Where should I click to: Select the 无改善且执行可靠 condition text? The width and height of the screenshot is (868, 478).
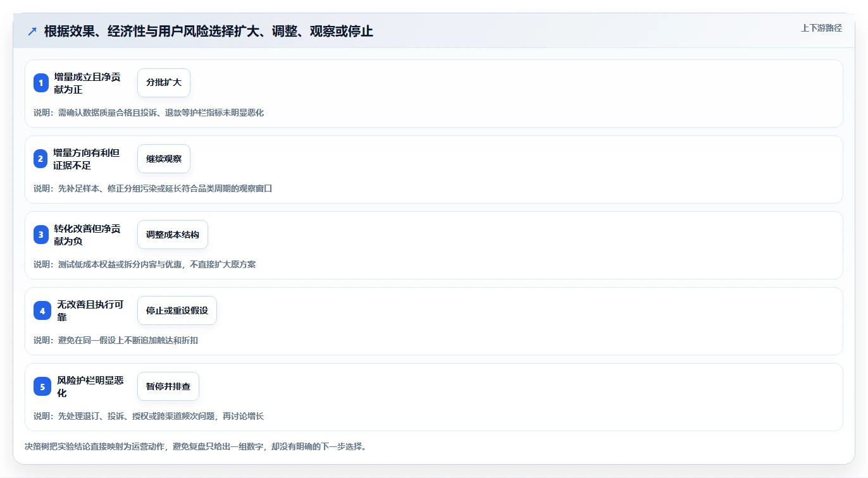point(90,310)
